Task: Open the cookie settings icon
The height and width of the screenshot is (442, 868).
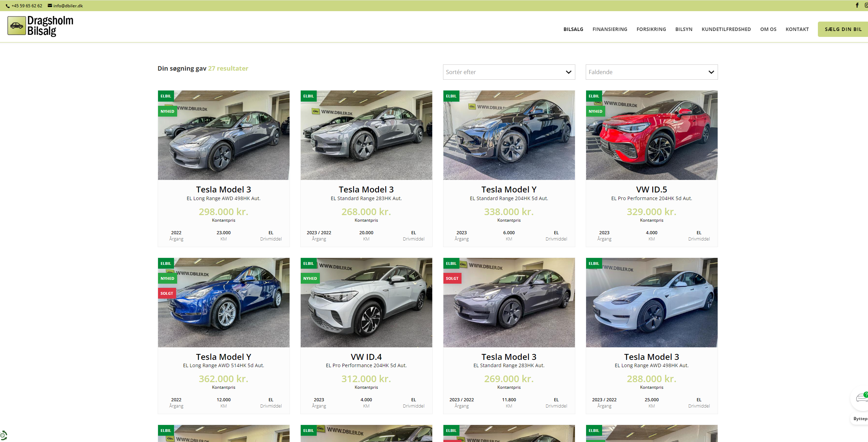Action: (x=3, y=435)
